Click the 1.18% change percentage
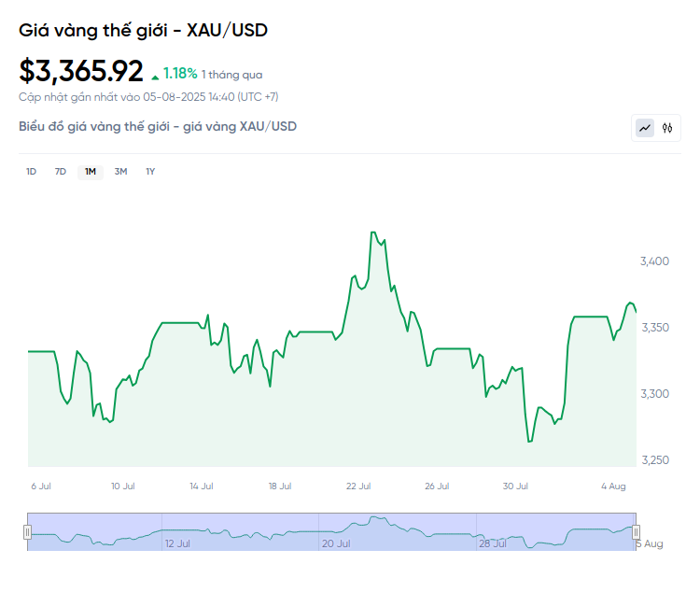The width and height of the screenshot is (700, 592). 180,73
